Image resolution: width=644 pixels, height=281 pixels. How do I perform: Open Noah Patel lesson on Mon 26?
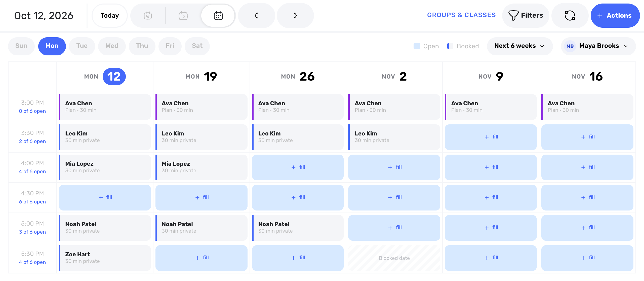tap(298, 228)
